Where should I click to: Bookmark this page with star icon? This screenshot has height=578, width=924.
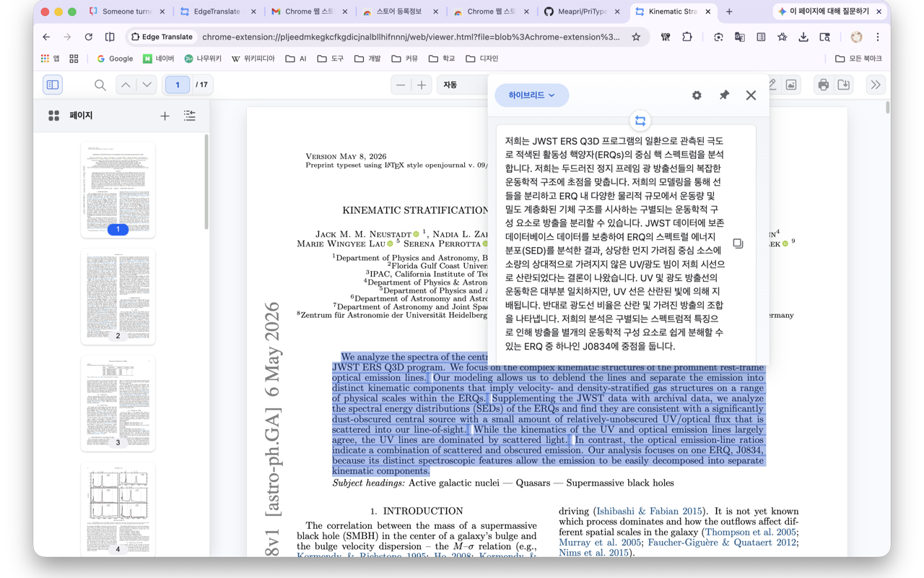[x=636, y=37]
